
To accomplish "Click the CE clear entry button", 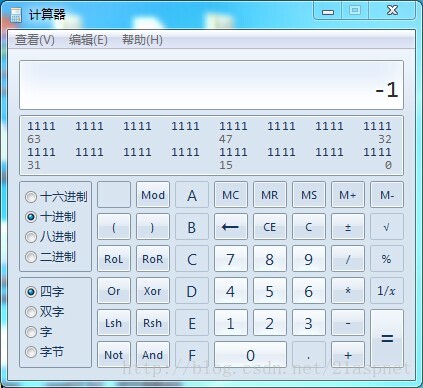I will coord(270,227).
